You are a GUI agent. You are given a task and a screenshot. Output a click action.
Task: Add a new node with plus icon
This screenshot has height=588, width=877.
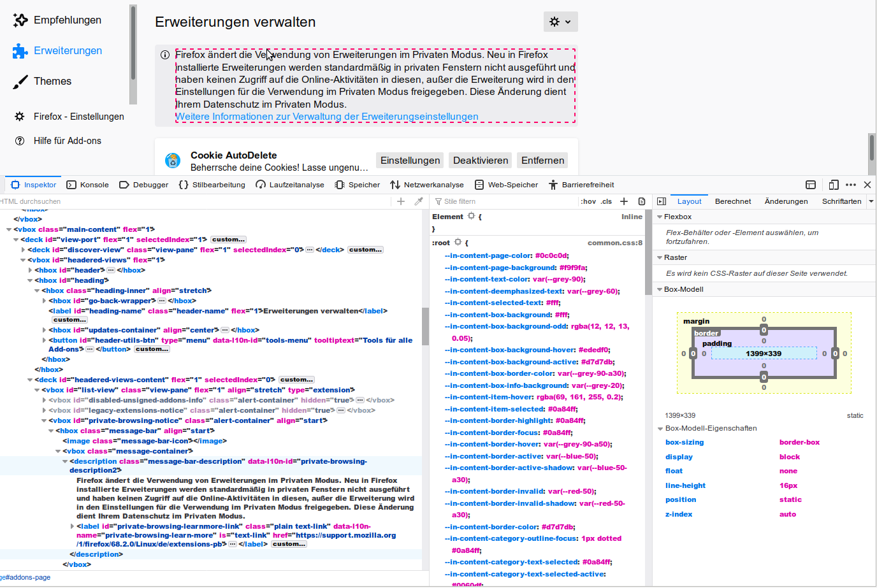tap(401, 201)
